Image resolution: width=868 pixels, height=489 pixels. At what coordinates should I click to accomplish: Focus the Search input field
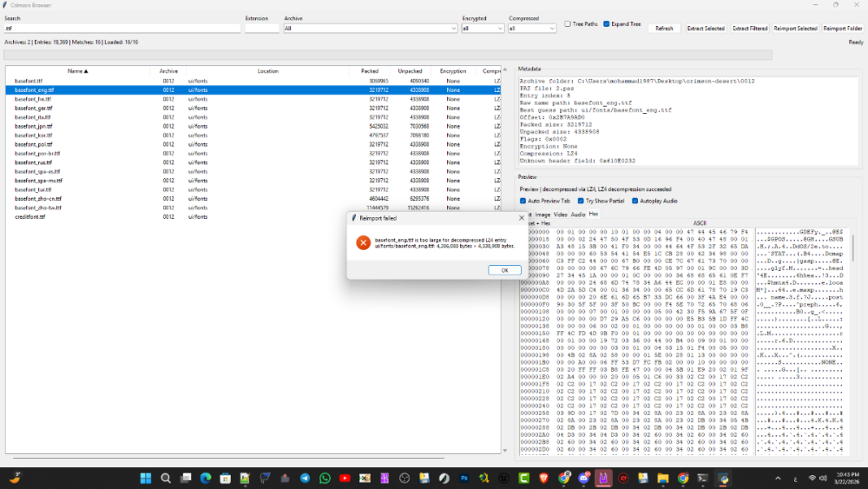[122, 29]
